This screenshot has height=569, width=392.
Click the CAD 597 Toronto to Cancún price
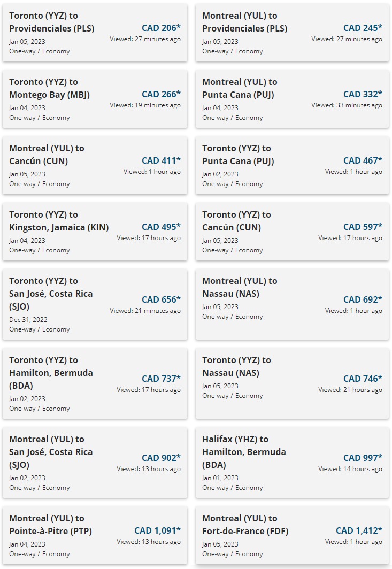363,227
